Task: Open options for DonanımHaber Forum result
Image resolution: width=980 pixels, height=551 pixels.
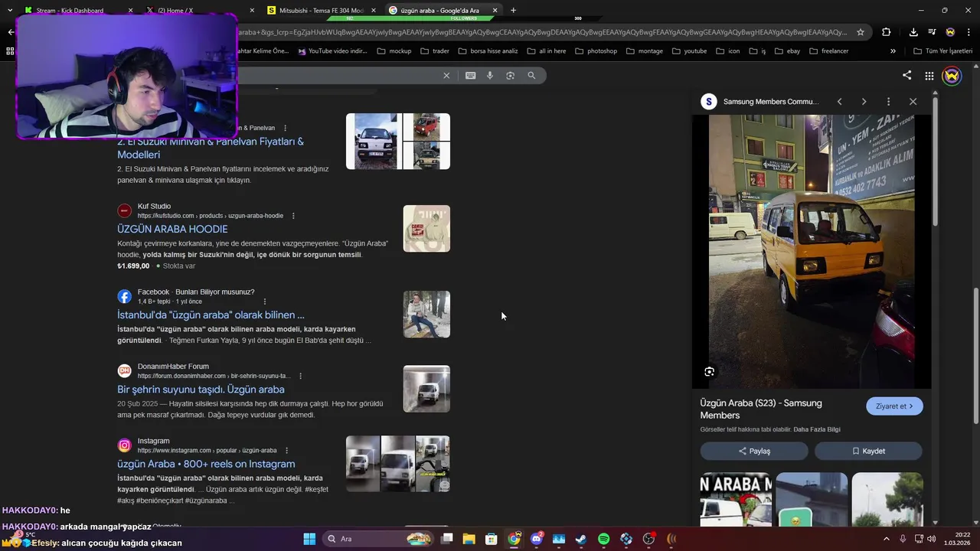Action: click(300, 377)
